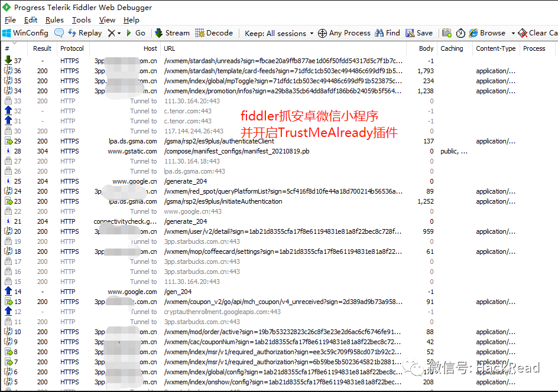
Task: Click the green arrow icon of session 8
Action: pos(8,351)
